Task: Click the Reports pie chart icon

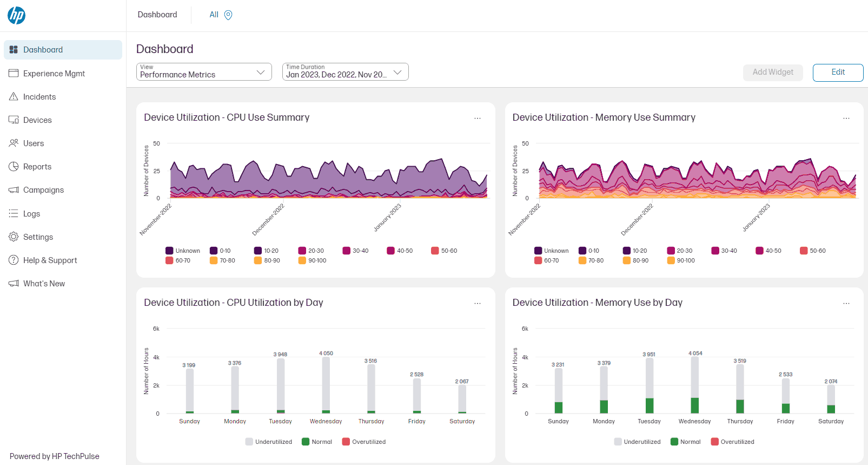Action: pos(14,167)
